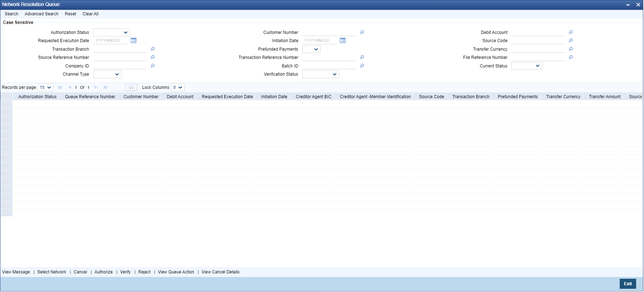Go to last page of records
Viewport: 644px width, 292px height.
coord(105,87)
